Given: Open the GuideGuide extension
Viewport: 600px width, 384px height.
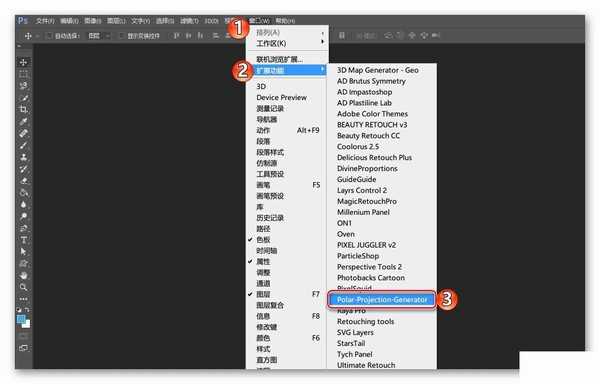Looking at the screenshot, I should (x=357, y=179).
